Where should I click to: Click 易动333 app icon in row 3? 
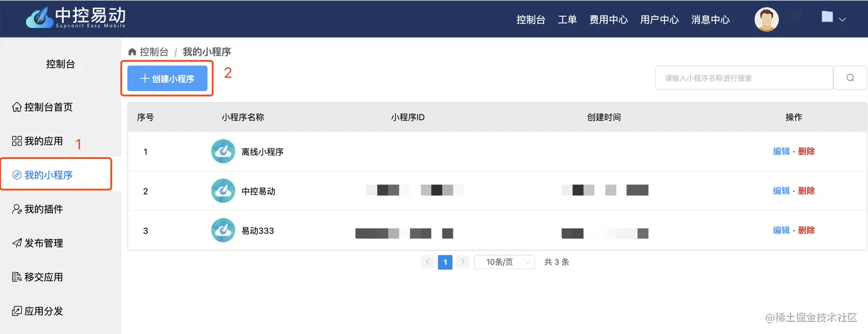(223, 231)
